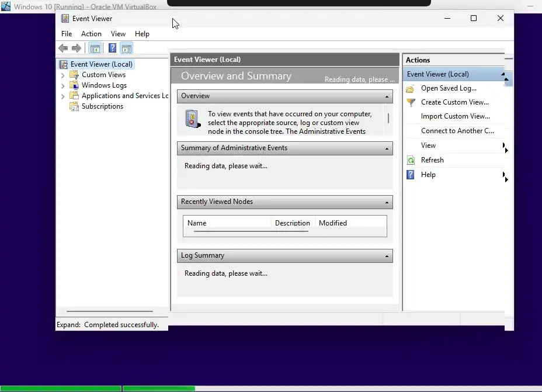Click console tree horizontal scrollbar
This screenshot has width=542, height=392.
[110, 311]
